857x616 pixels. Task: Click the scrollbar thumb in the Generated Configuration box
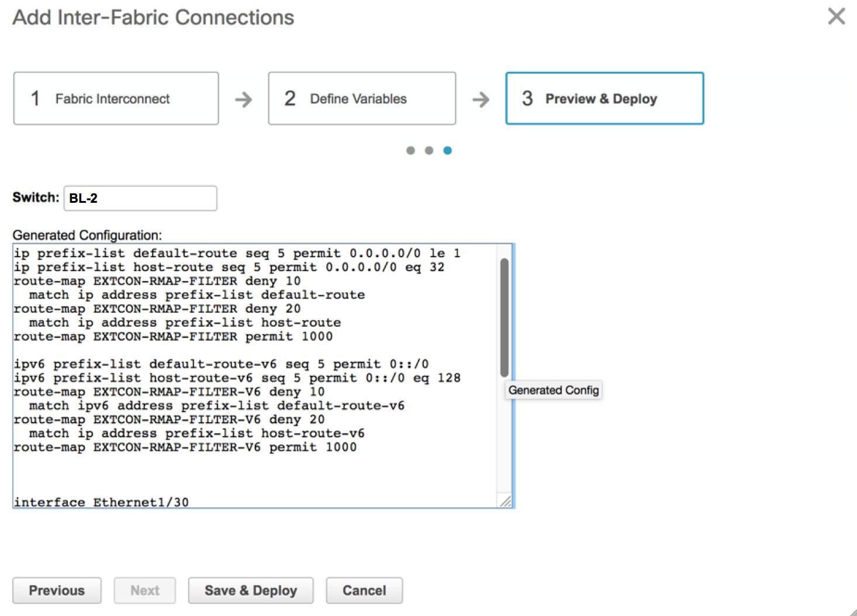tap(504, 316)
